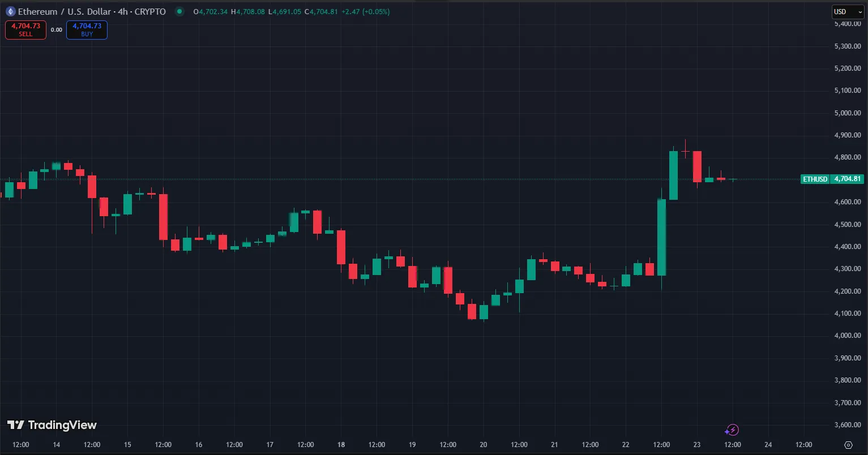Click the green market status dot
Viewport: 868px width, 455px height.
[x=179, y=11]
